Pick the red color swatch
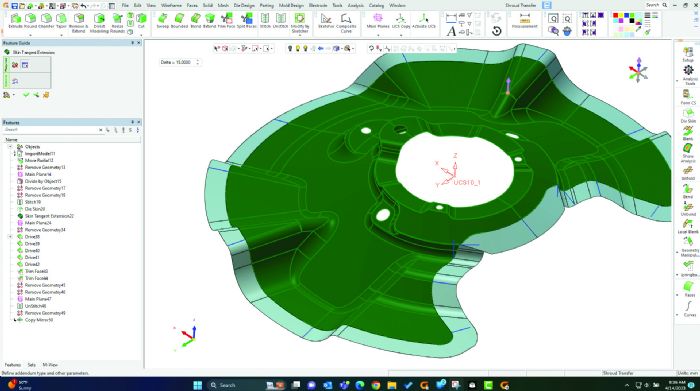Screen dimensions: 700x391 [616, 16]
